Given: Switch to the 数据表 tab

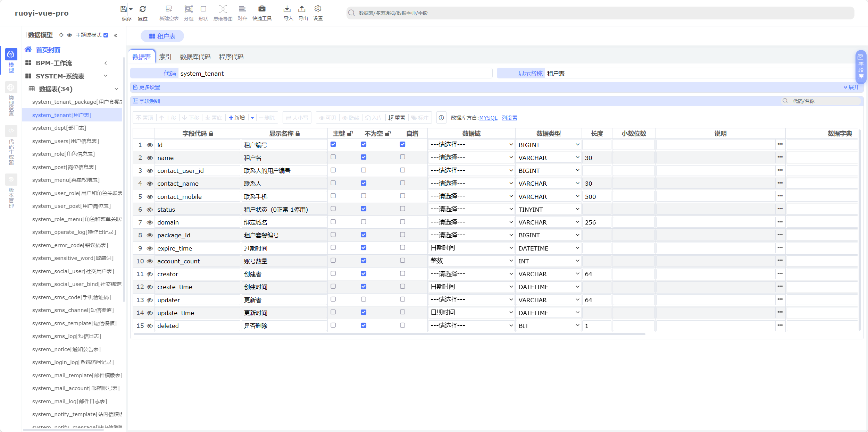Looking at the screenshot, I should 141,57.
